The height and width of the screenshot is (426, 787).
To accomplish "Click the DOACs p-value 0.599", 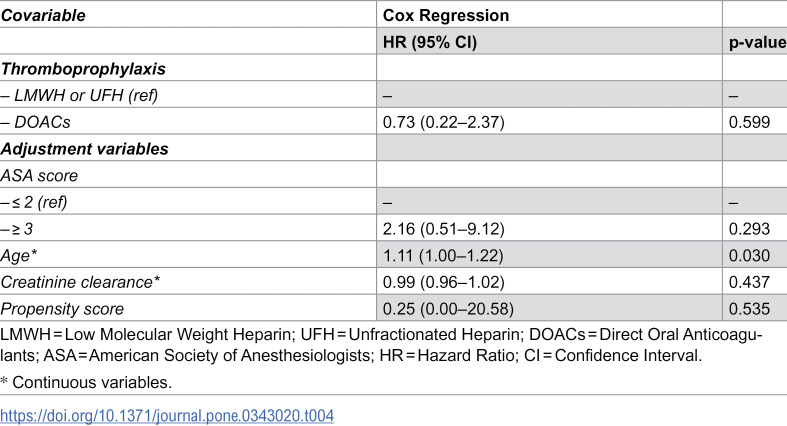I will point(749,122).
